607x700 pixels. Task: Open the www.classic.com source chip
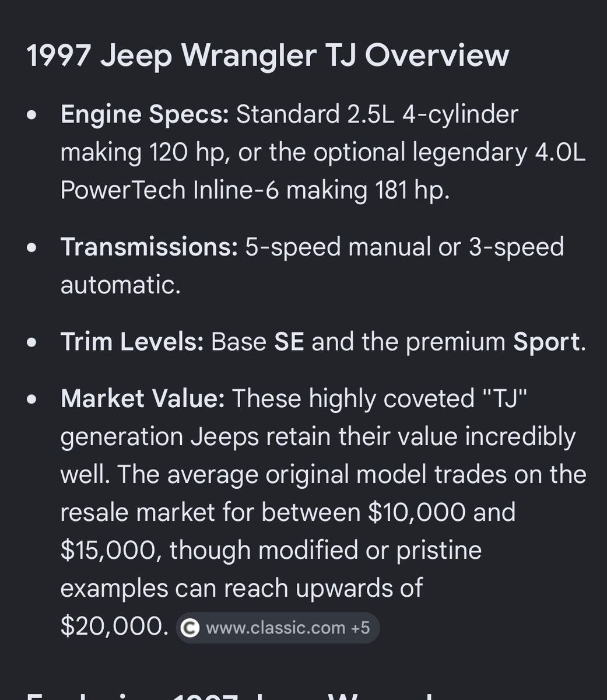point(278,628)
